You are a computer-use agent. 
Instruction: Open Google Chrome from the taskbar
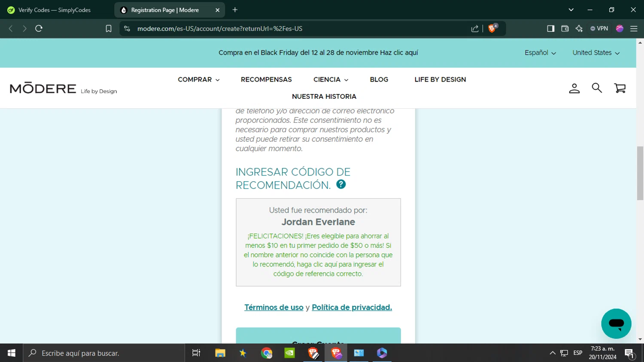pyautogui.click(x=267, y=353)
